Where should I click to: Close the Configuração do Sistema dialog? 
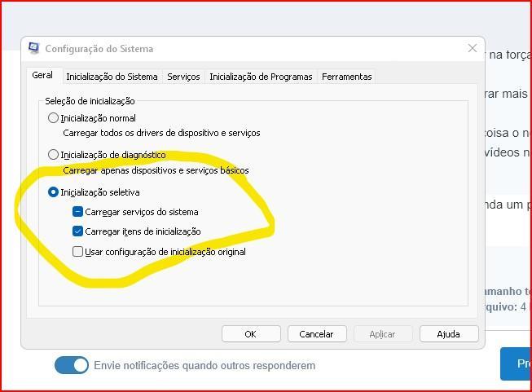click(473, 48)
